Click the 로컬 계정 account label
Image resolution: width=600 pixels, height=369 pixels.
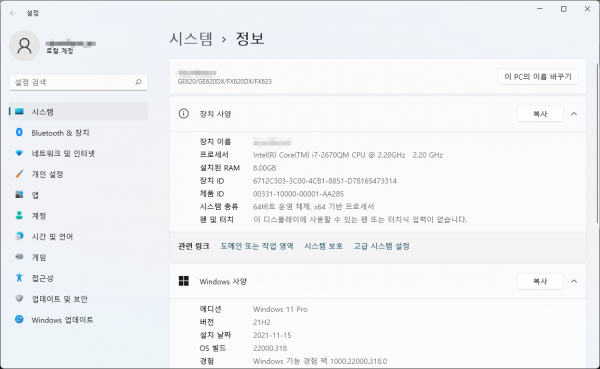point(60,51)
